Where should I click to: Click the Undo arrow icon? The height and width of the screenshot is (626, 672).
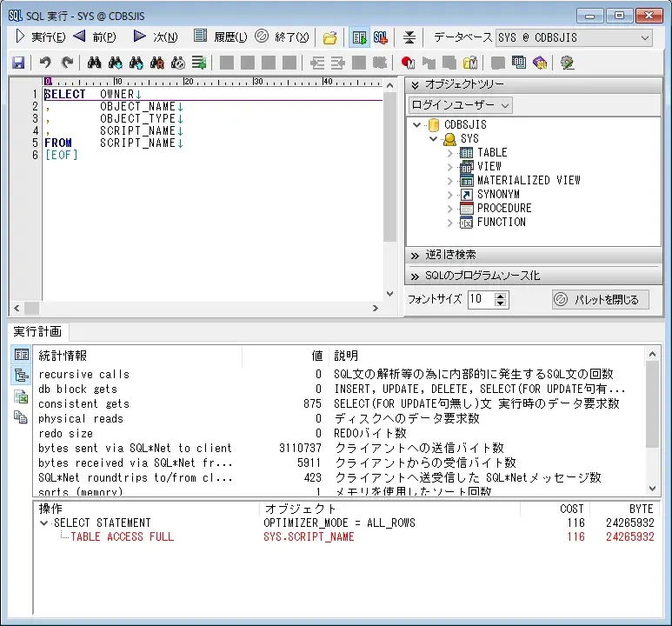[x=46, y=63]
